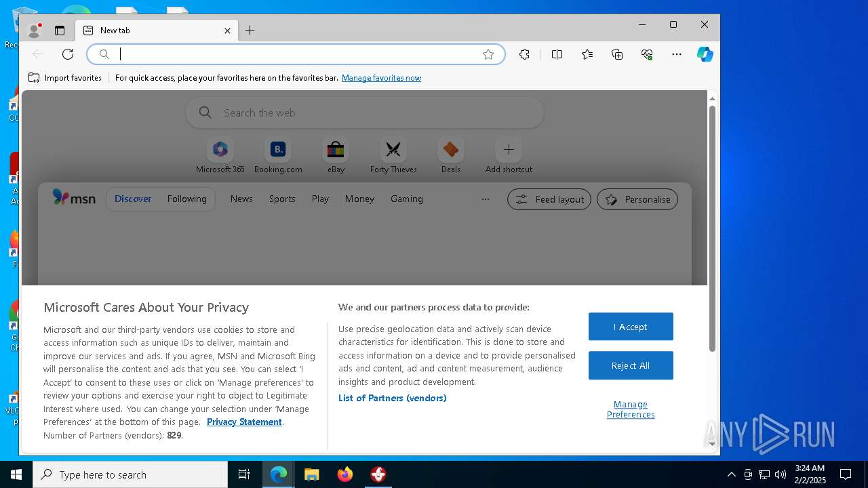Screen dimensions: 868x488
Task: Open the volume tray icon
Action: 781,474
